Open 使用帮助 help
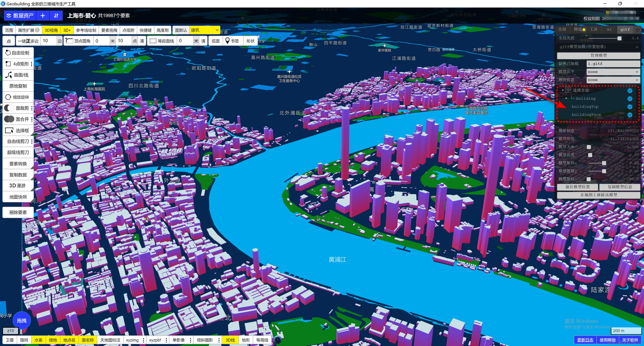 click(x=608, y=340)
